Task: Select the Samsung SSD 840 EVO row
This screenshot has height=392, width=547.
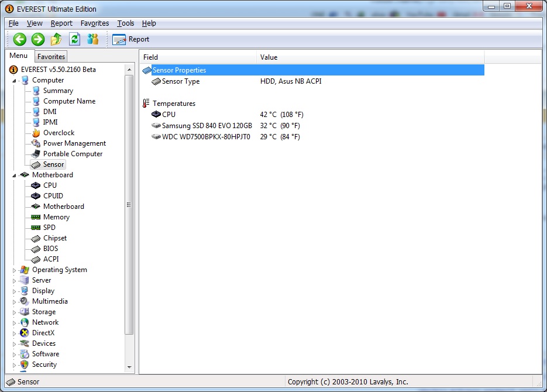Action: 207,126
